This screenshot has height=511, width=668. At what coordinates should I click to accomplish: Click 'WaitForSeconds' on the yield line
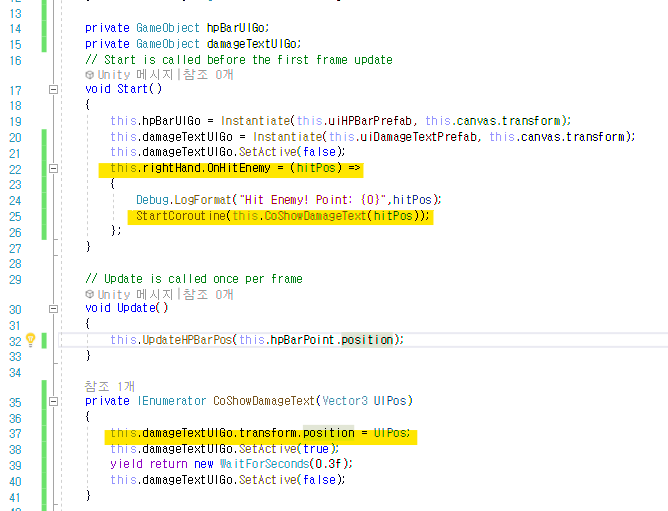coord(265,463)
